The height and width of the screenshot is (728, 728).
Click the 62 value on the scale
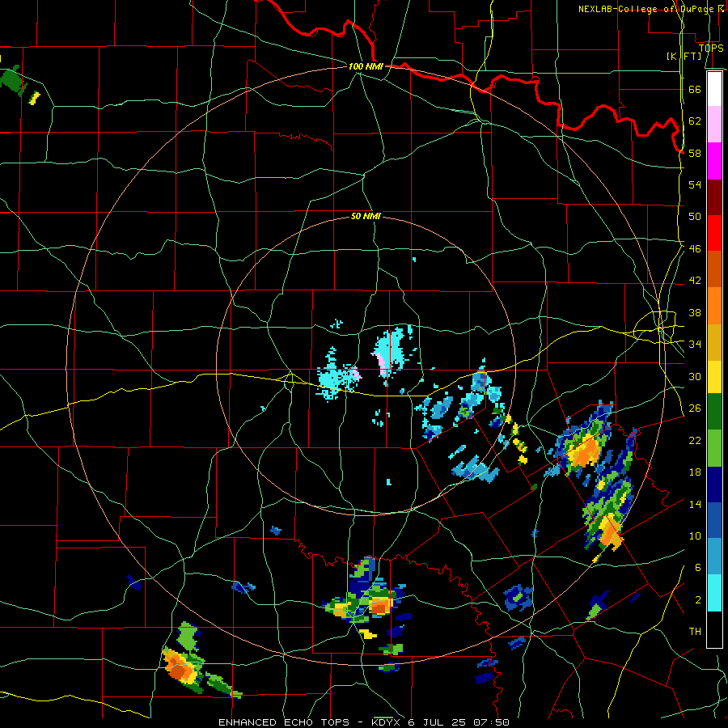pos(695,121)
